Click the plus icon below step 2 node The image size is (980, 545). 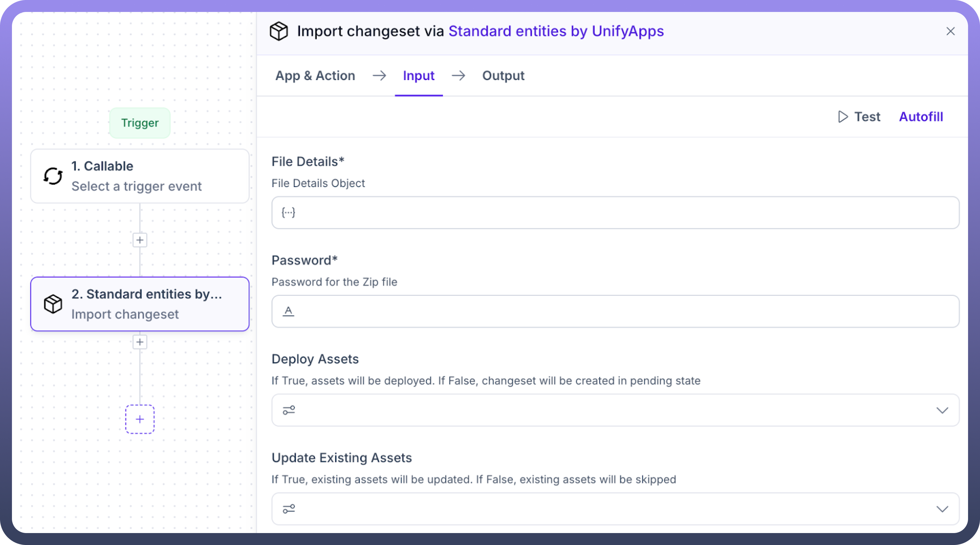tap(140, 342)
